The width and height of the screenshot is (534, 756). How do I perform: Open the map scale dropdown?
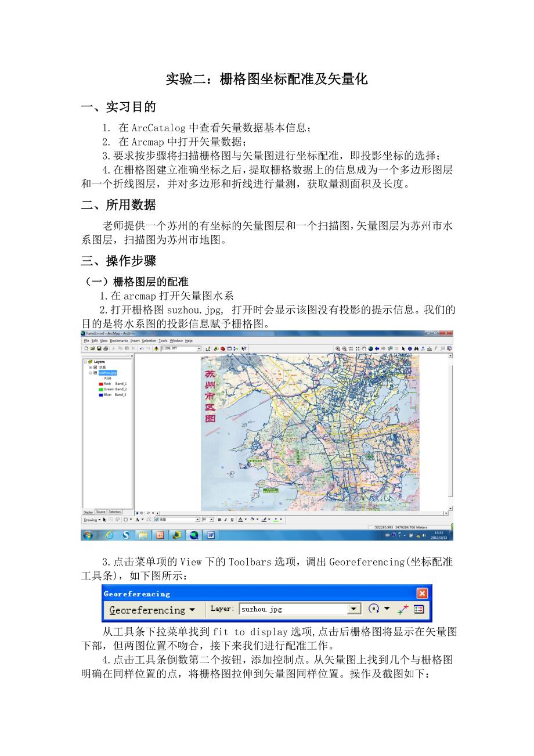(x=199, y=348)
